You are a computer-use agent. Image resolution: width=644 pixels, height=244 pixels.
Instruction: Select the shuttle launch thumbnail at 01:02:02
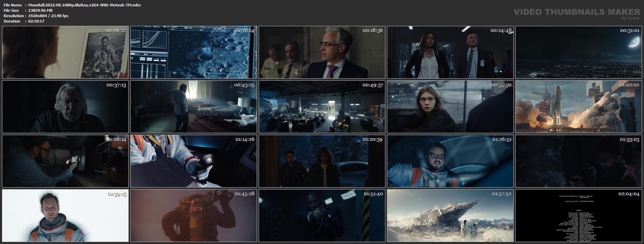tap(578, 107)
